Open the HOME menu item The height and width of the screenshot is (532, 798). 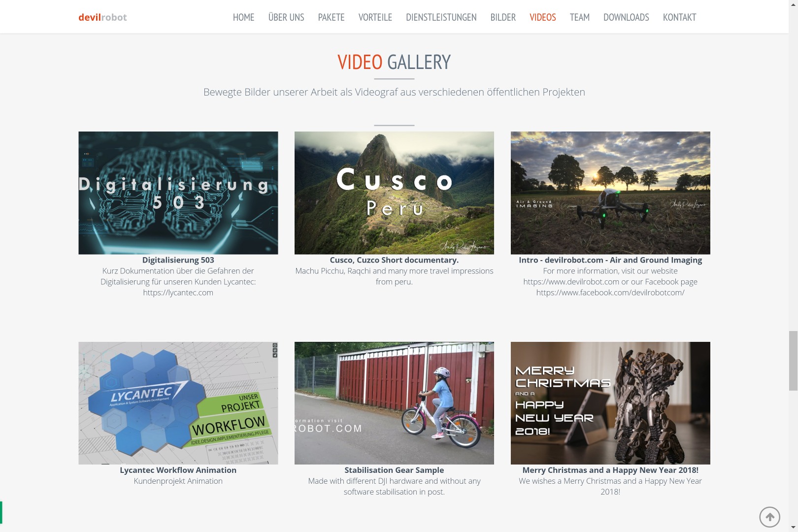[243, 17]
